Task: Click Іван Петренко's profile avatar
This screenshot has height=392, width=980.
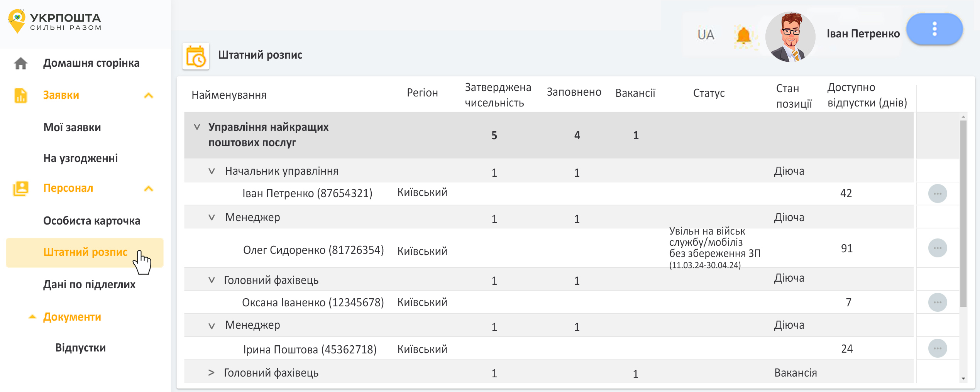Action: click(790, 37)
